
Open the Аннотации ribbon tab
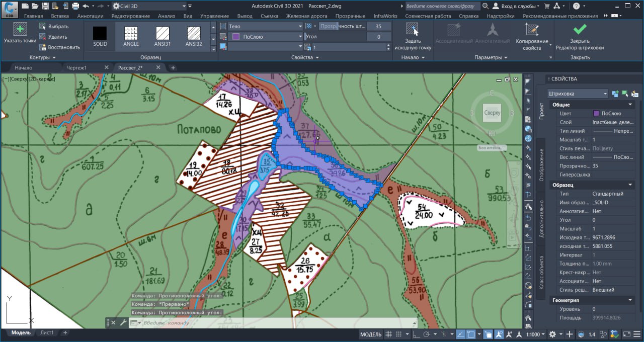pos(90,16)
